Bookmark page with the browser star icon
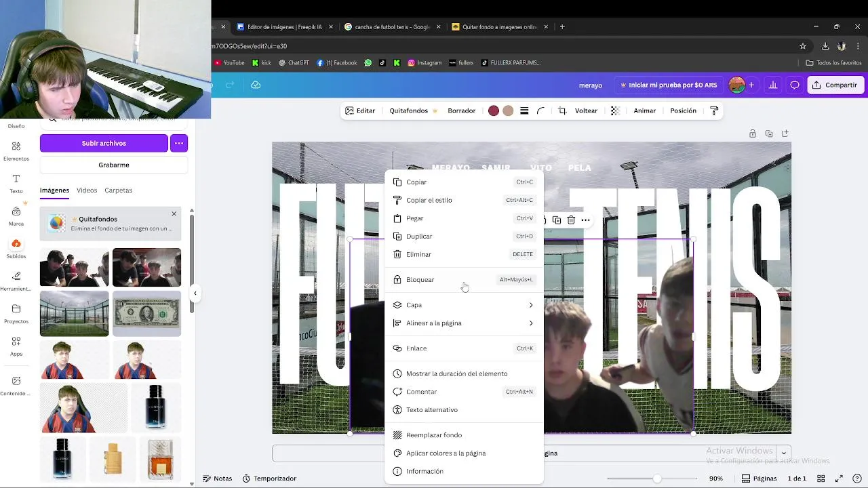This screenshot has height=488, width=868. point(803,46)
